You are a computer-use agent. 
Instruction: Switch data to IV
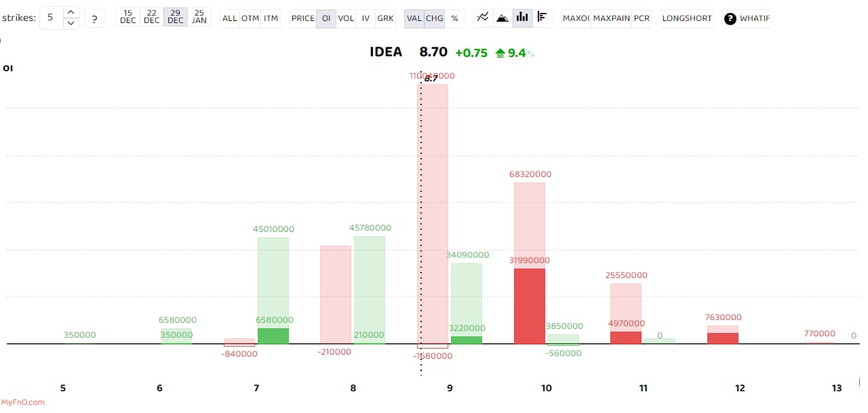(x=366, y=18)
